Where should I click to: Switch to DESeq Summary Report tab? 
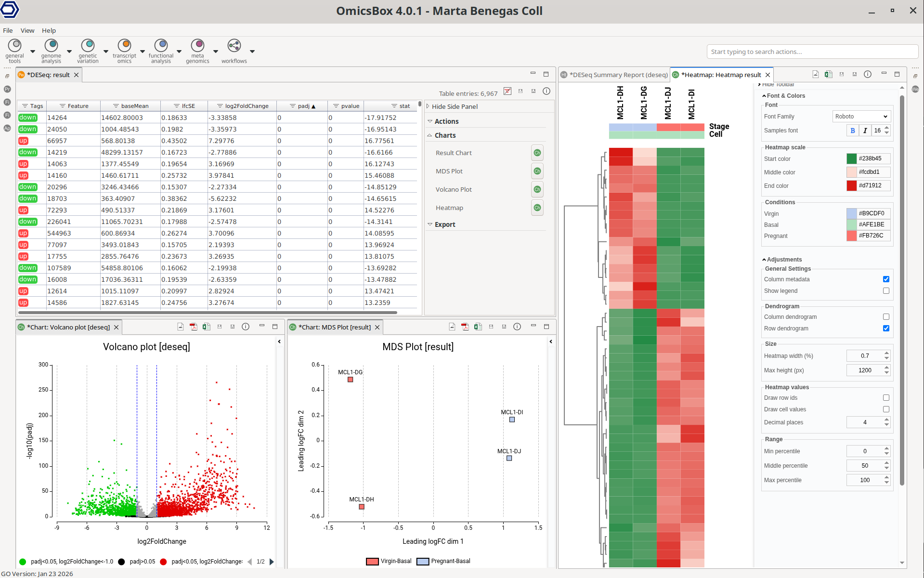tap(618, 75)
